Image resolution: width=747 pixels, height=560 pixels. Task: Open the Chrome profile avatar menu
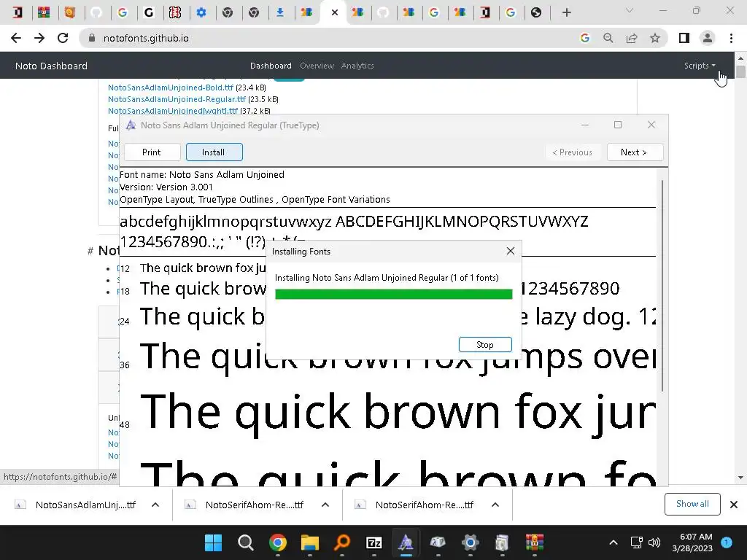(x=708, y=38)
